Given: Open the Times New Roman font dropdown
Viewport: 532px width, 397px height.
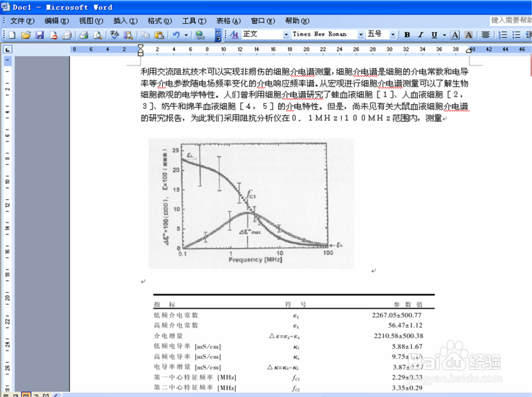Looking at the screenshot, I should (x=360, y=35).
